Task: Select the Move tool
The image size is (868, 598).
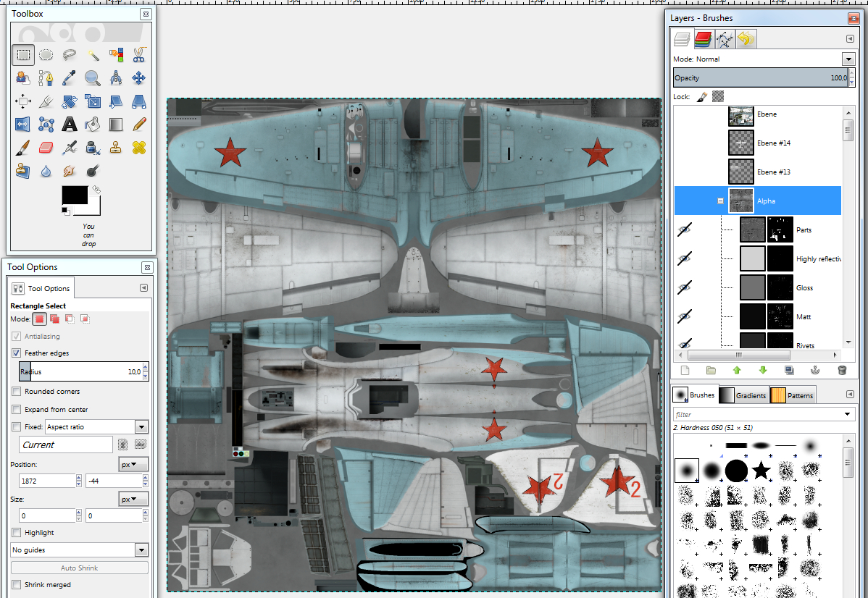Action: (139, 78)
